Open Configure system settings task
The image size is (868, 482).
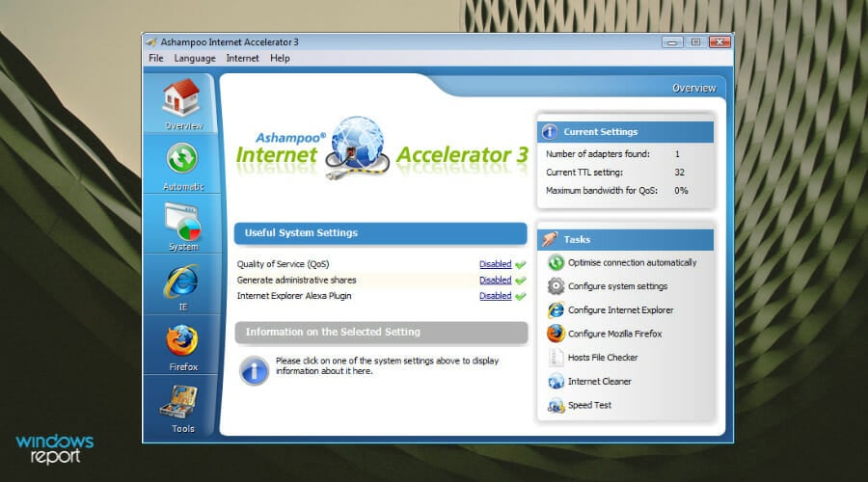[618, 286]
